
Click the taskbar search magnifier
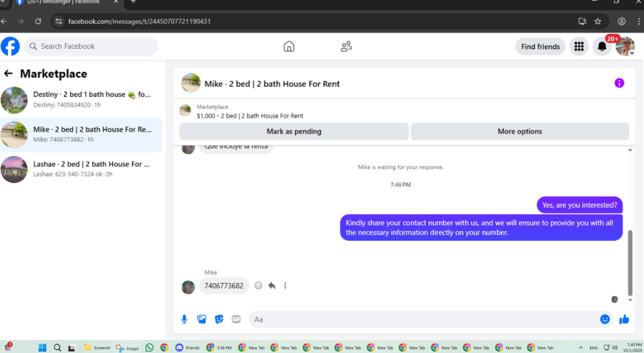tap(57, 348)
